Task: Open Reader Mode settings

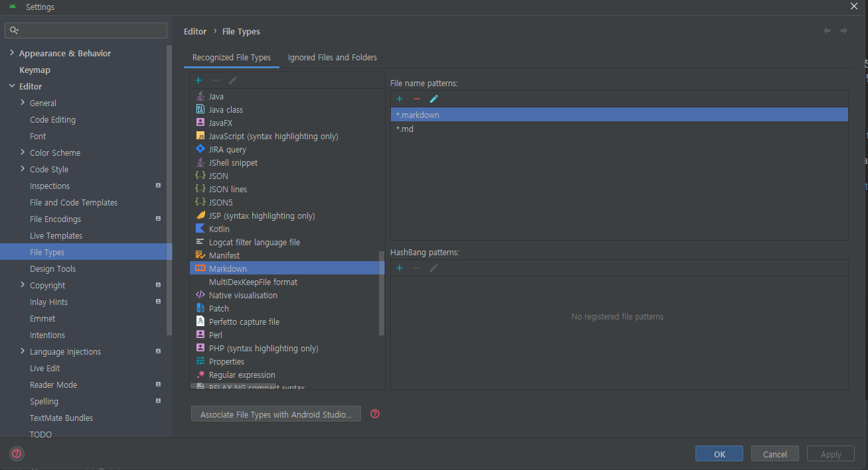Action: point(53,384)
